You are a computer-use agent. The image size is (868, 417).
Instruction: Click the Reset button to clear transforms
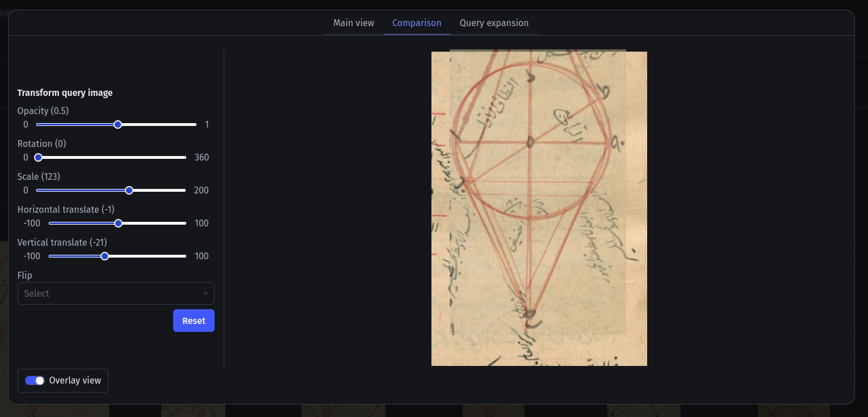click(x=194, y=321)
